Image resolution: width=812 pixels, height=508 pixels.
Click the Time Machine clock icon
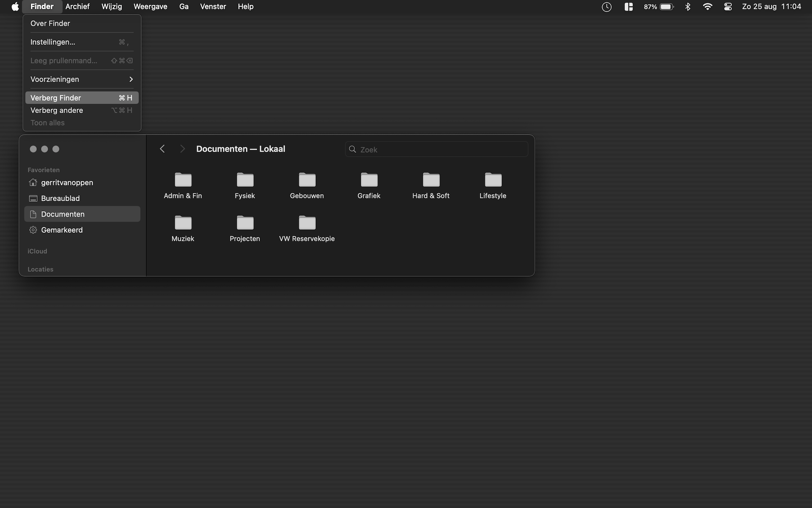pyautogui.click(x=606, y=6)
